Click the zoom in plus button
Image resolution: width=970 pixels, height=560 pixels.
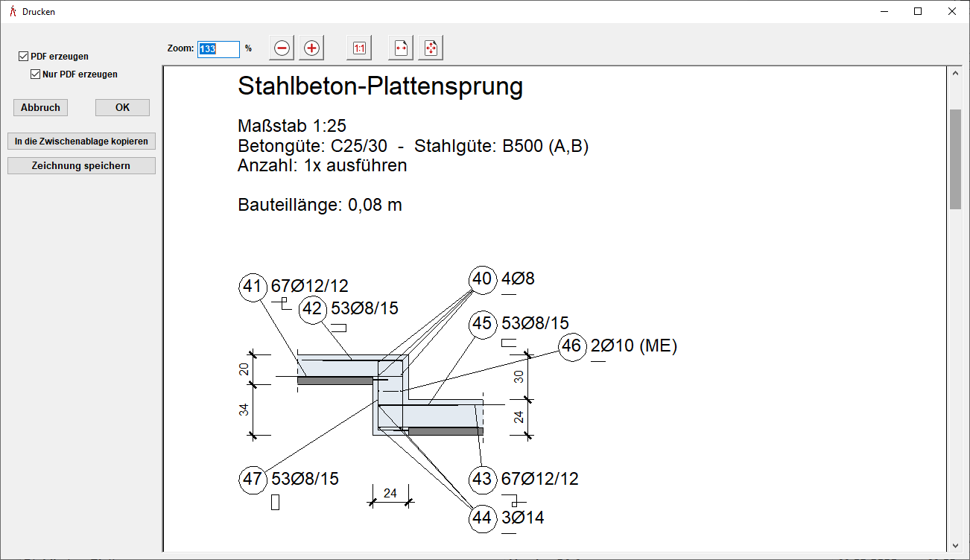point(311,48)
